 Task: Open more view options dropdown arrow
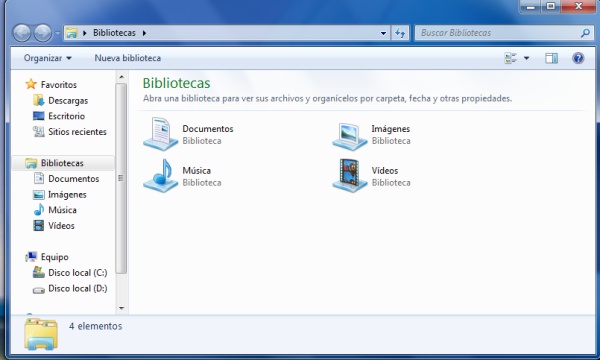[x=527, y=58]
